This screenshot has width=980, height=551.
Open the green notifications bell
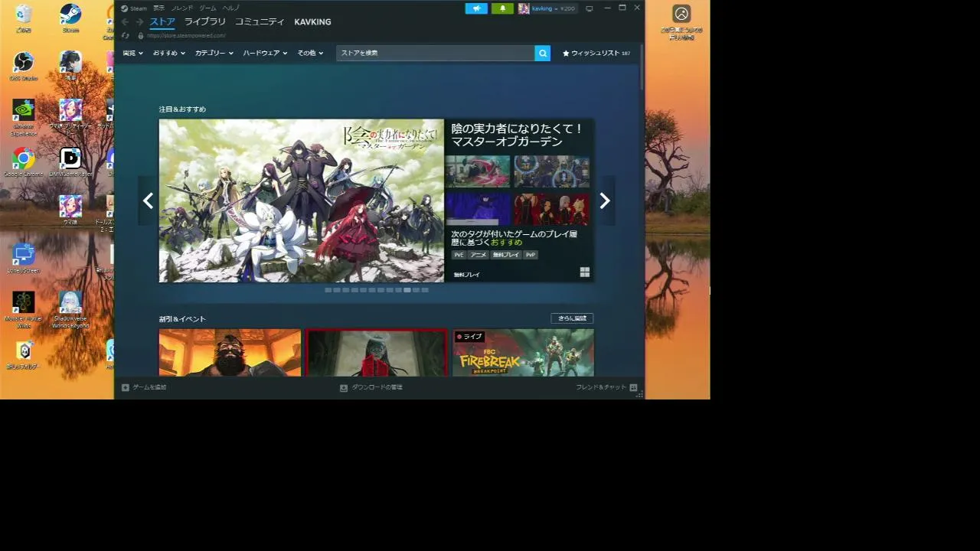[x=502, y=8]
